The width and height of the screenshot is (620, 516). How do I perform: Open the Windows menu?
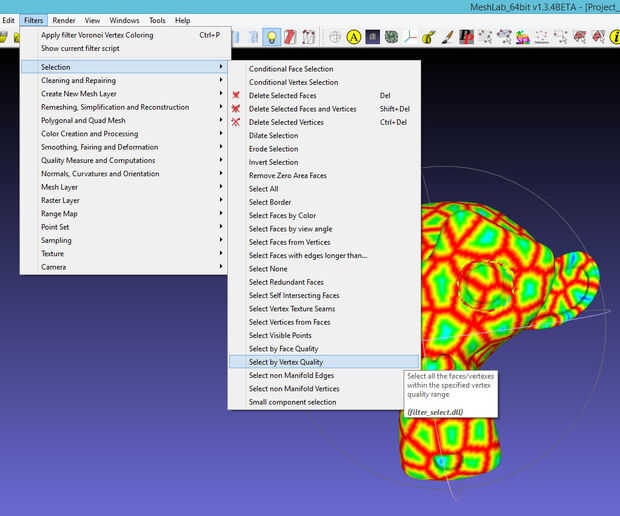click(124, 20)
